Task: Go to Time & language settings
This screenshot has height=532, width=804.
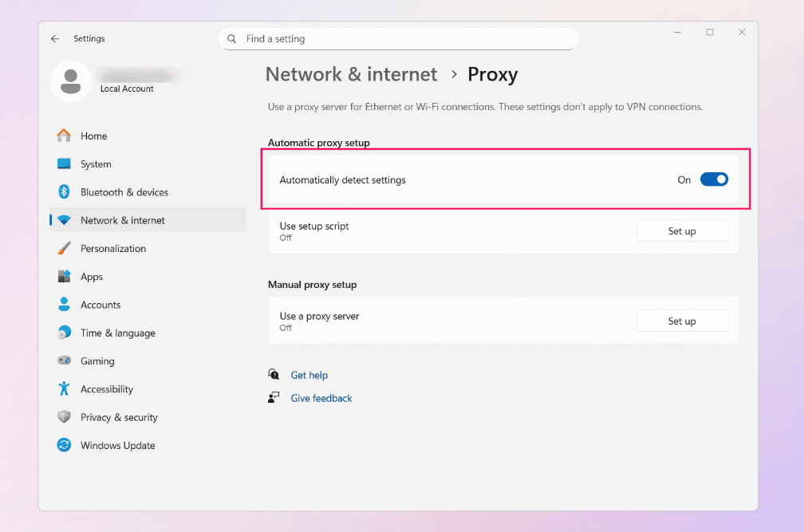Action: pos(117,333)
